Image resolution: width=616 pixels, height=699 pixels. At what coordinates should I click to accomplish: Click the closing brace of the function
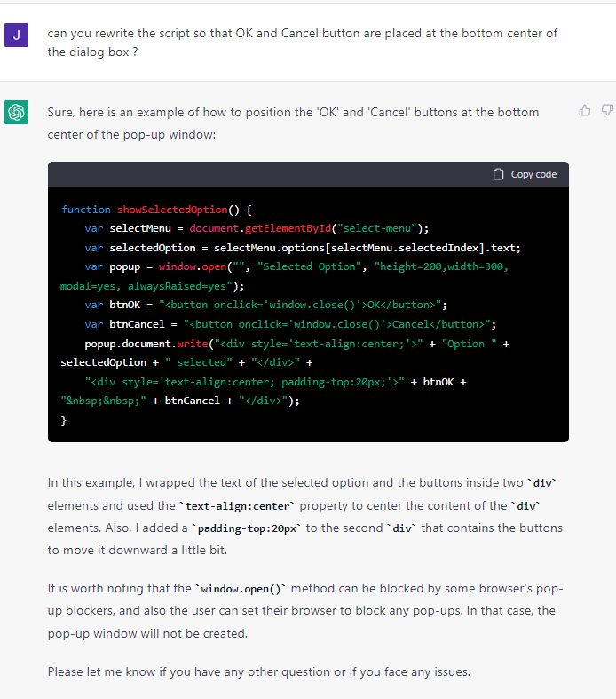coord(64,420)
